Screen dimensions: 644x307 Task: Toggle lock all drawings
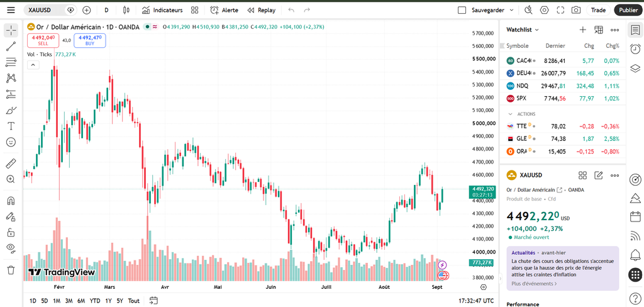tap(11, 233)
